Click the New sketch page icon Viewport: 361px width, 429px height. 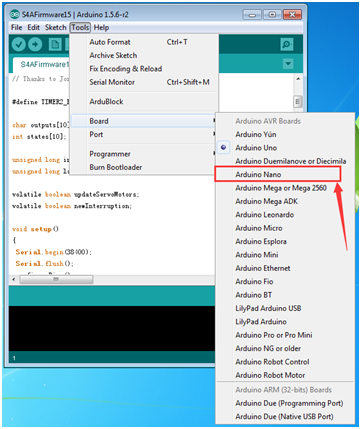click(x=55, y=44)
